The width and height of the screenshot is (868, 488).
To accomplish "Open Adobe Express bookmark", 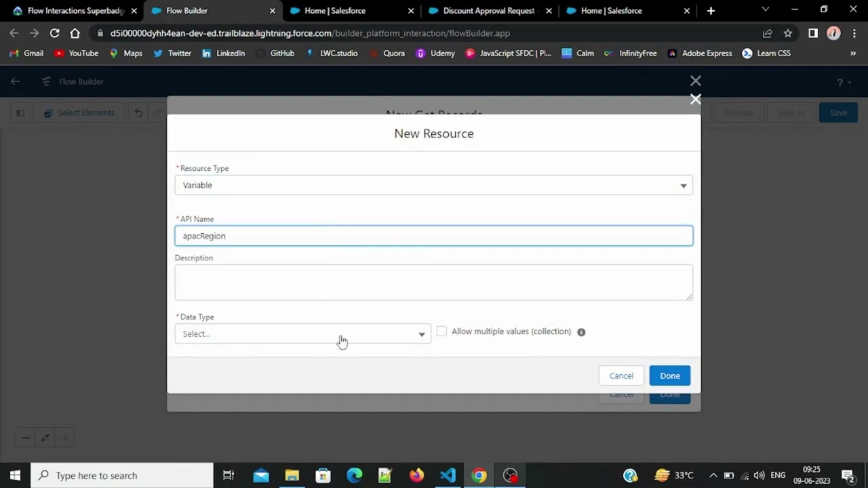I will coord(700,54).
